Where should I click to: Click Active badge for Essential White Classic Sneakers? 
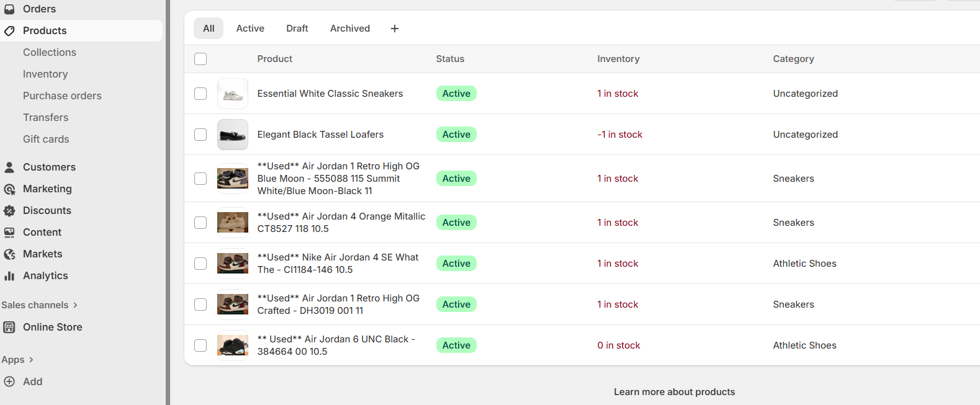456,94
